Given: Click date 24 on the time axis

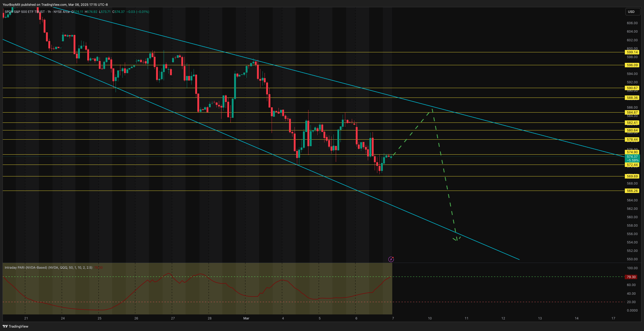Looking at the screenshot, I should click(x=63, y=318).
